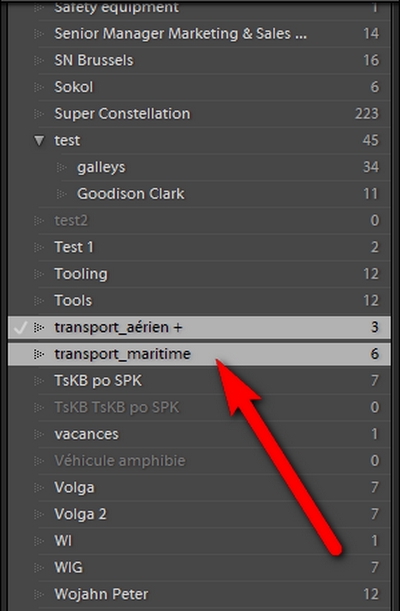Screen dimensions: 400x611
Task: Click the dotted arrow icon beside galleys
Action: [x=62, y=168]
